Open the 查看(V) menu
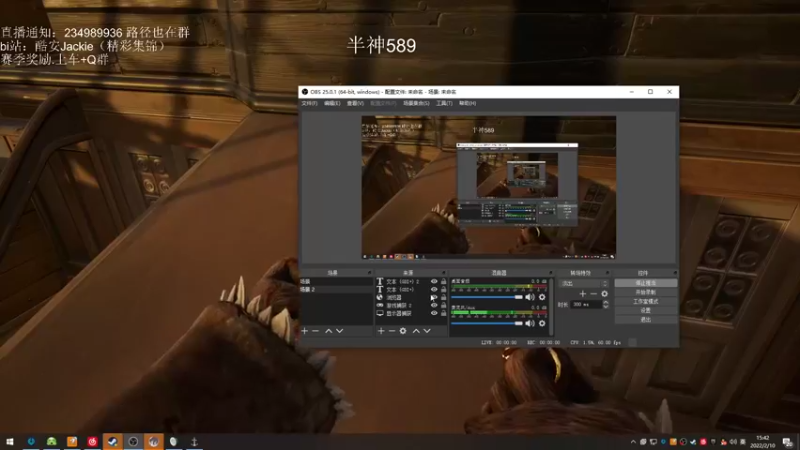The image size is (800, 450). click(x=355, y=103)
